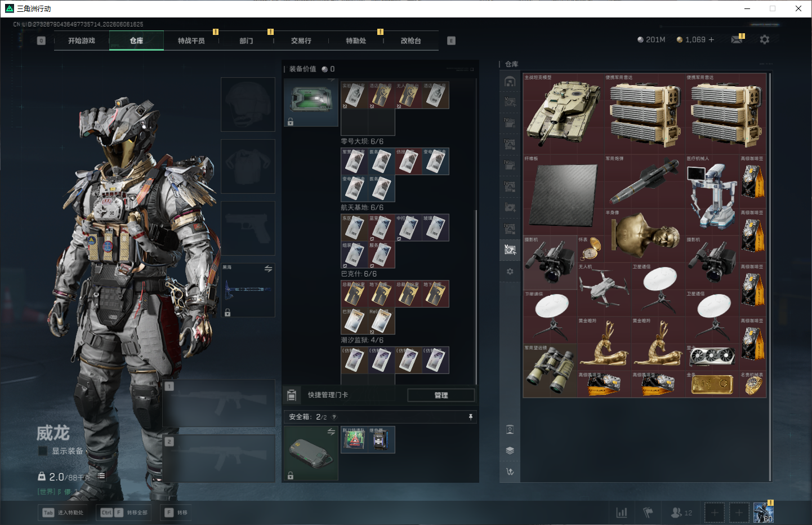Toggle the 显示装备 checkbox

coord(42,451)
